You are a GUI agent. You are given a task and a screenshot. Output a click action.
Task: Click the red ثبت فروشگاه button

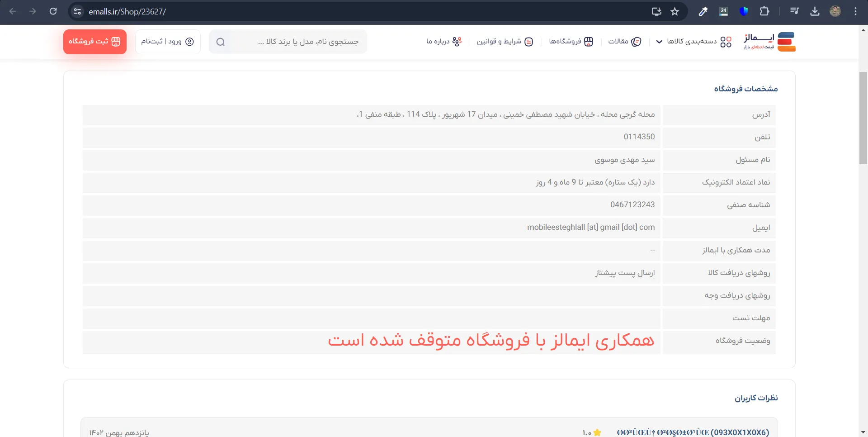tap(95, 41)
